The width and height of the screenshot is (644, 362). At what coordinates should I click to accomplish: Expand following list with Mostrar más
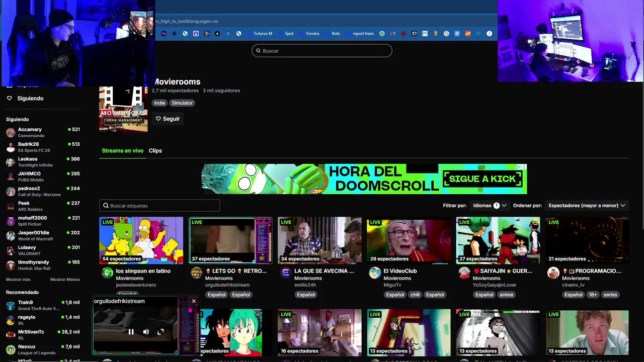18,280
